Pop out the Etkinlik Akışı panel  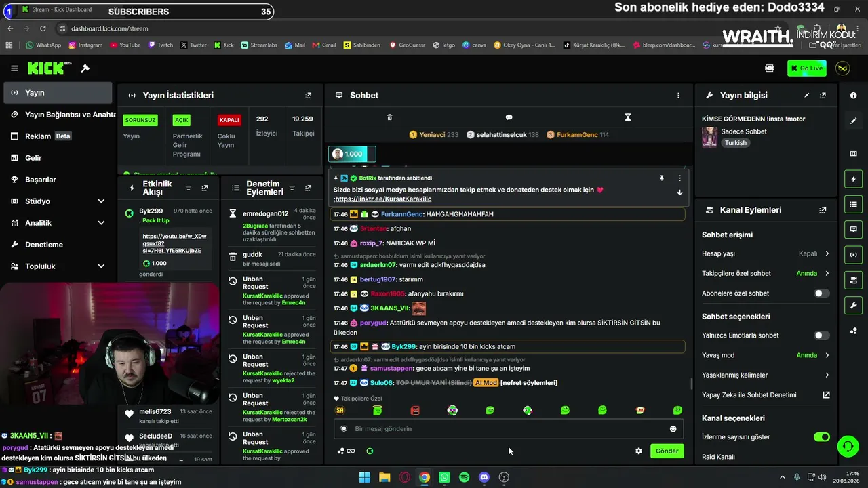click(x=205, y=188)
